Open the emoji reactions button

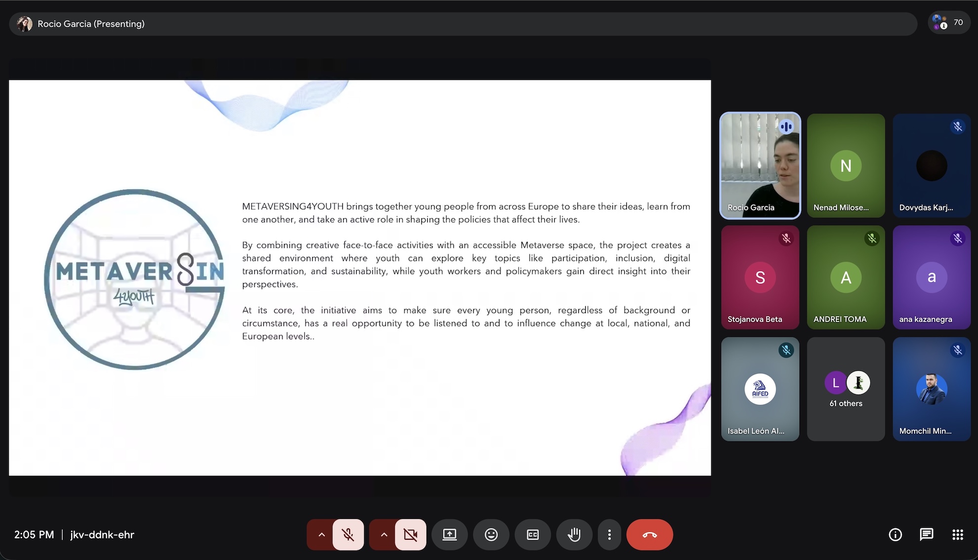[x=491, y=534]
